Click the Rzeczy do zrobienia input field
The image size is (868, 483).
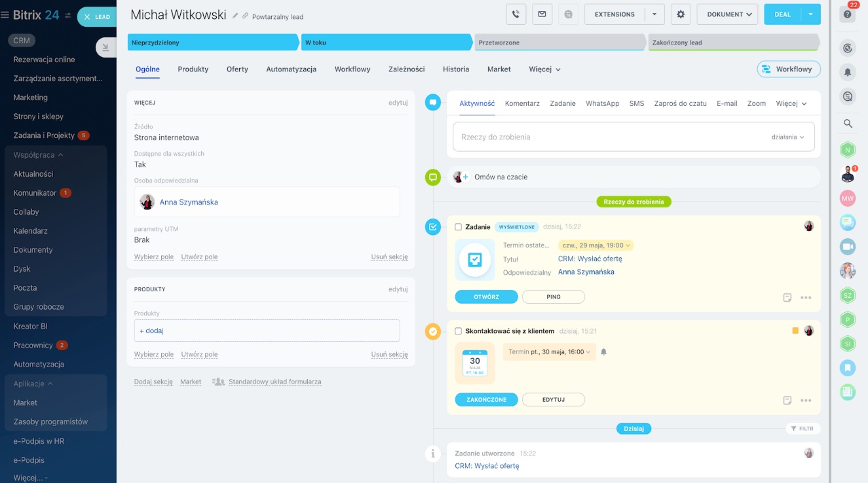point(609,137)
